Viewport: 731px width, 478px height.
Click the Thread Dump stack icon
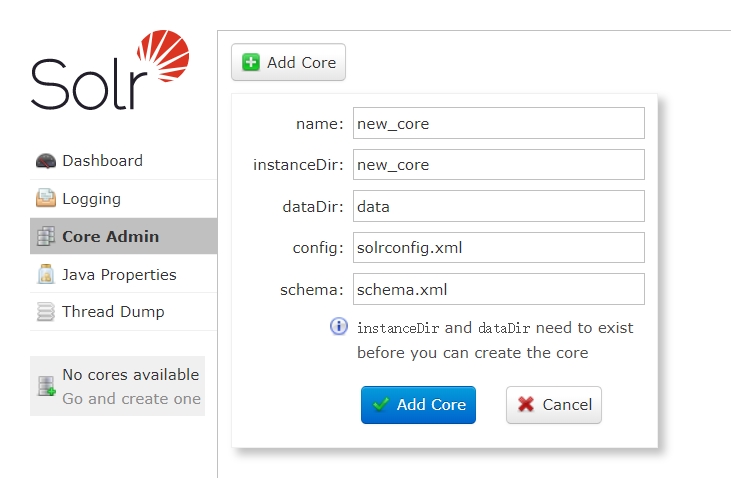point(46,312)
